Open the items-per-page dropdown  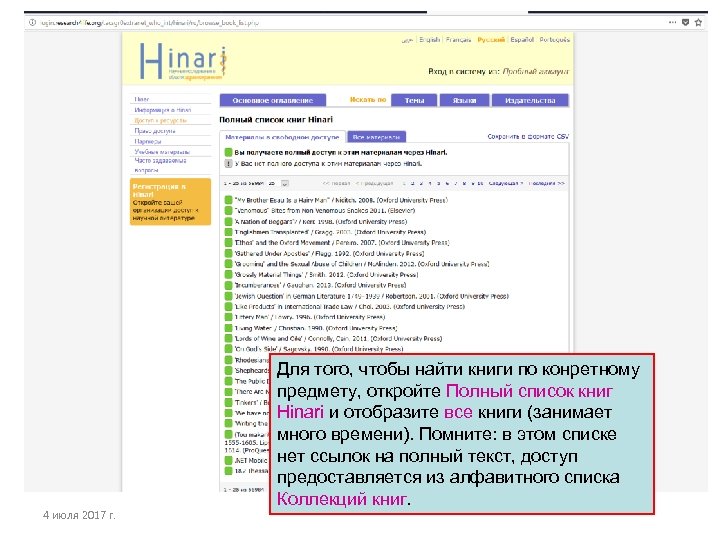pos(285,183)
